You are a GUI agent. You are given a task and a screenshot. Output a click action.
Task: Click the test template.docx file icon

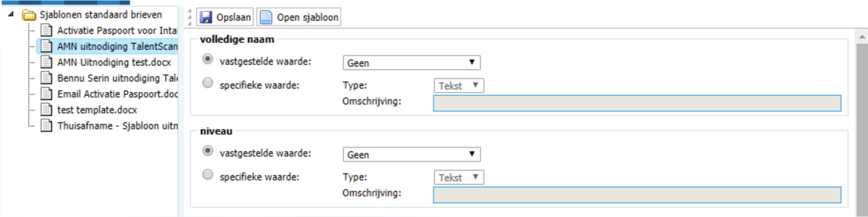click(46, 110)
